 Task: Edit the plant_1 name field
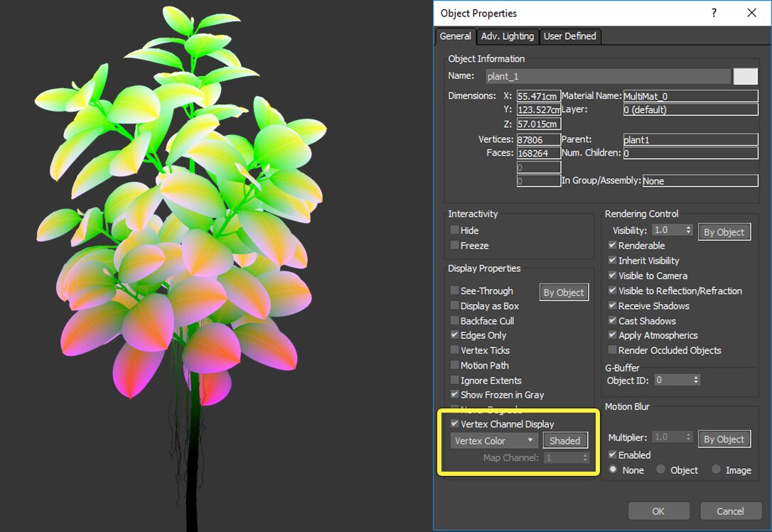tap(608, 76)
